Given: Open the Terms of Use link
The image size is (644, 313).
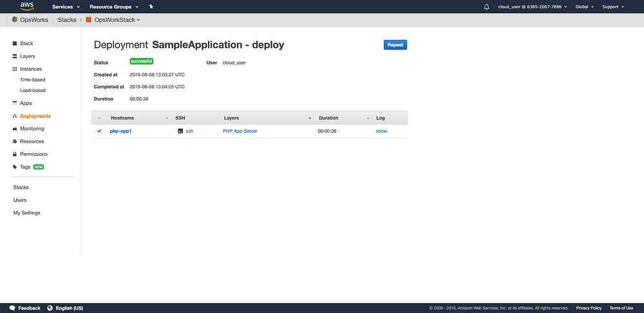Looking at the screenshot, I should pos(621,308).
